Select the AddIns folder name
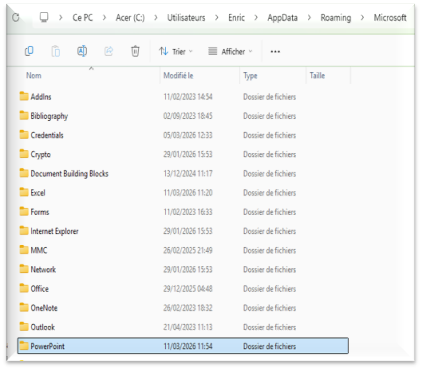422x370 pixels. click(41, 97)
